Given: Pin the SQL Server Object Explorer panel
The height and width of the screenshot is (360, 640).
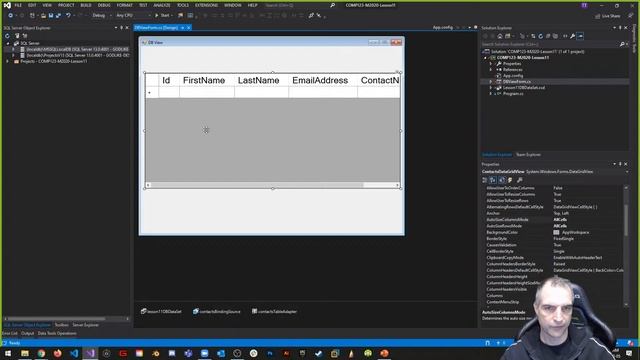Looking at the screenshot, I should coord(121,28).
